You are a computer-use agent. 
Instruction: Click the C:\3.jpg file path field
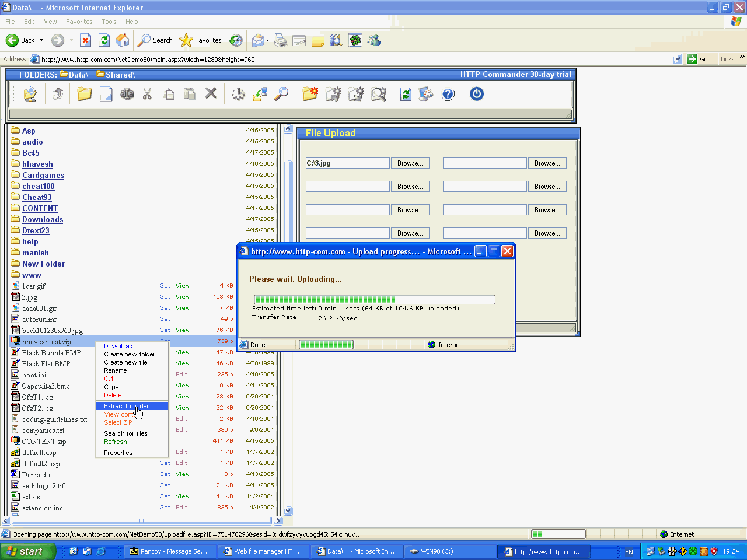[x=348, y=163]
